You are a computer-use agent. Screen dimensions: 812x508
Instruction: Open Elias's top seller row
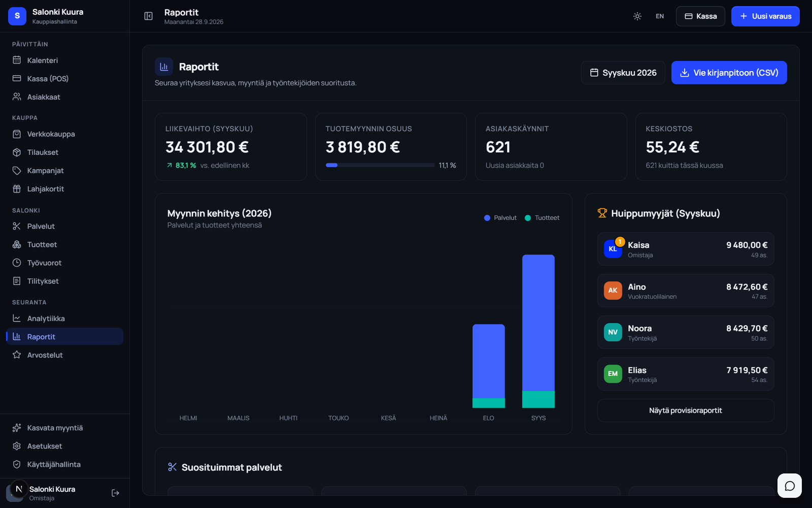click(x=686, y=374)
